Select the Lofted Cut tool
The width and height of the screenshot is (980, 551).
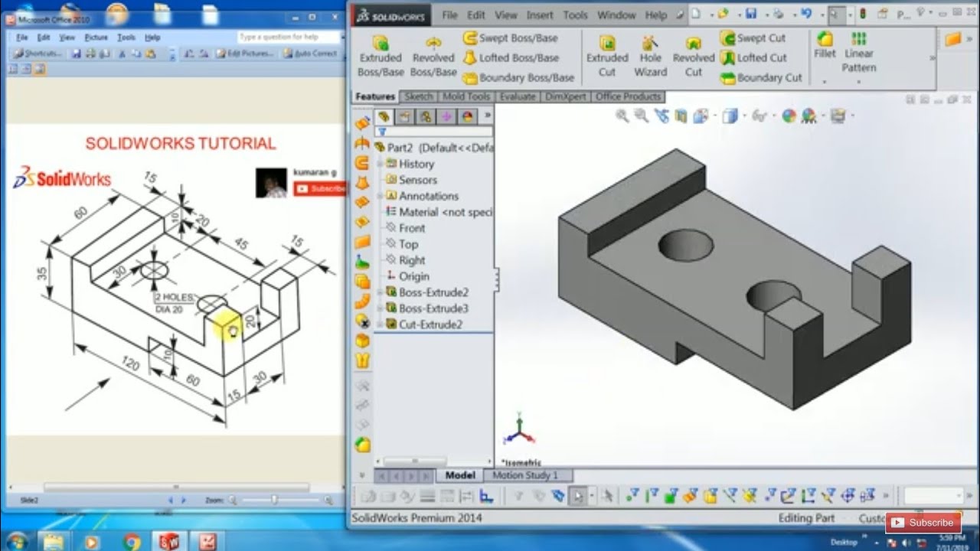tap(753, 57)
